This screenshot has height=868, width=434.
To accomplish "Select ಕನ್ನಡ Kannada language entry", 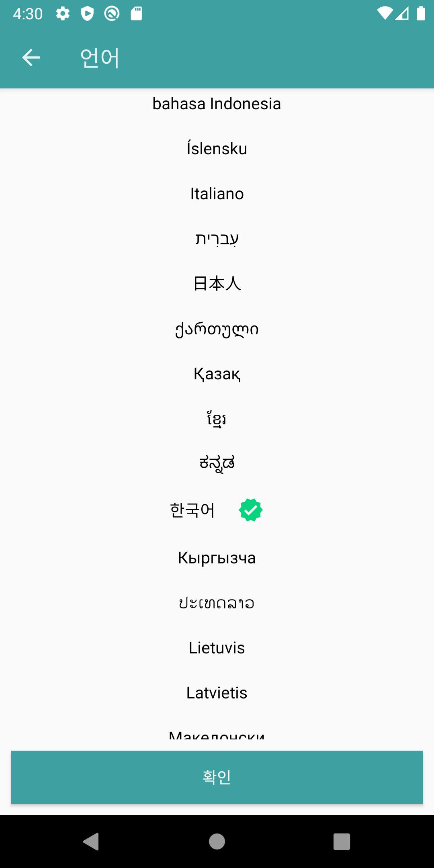I will tap(217, 464).
